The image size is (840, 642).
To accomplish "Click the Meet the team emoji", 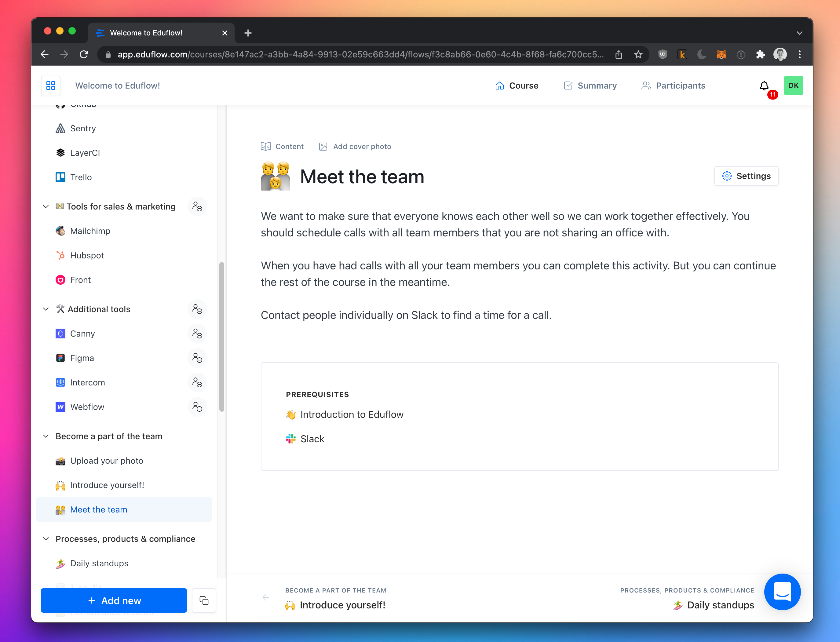I will click(275, 176).
